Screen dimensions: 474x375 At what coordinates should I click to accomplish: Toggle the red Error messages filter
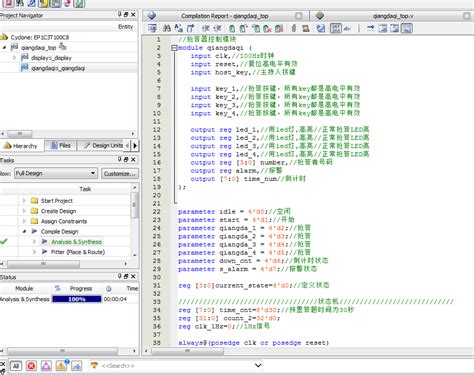pos(31,366)
